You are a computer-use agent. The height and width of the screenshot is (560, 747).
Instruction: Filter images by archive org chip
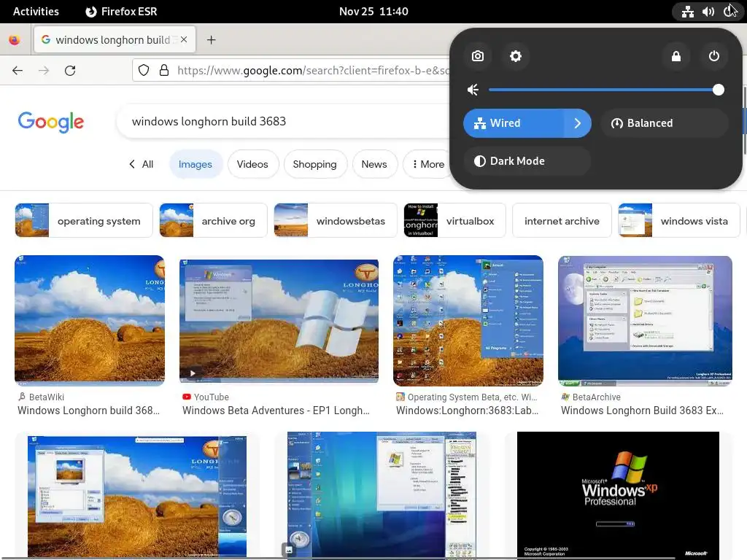[214, 220]
